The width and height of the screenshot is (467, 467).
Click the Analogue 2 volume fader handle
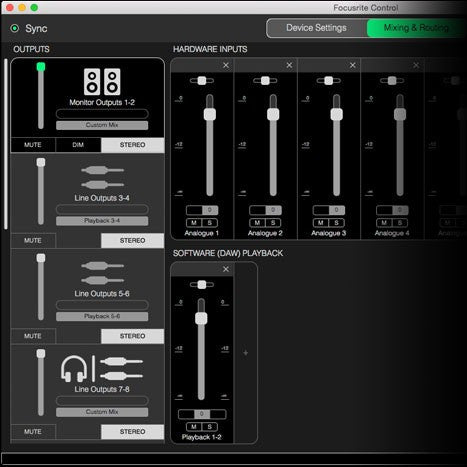(273, 114)
